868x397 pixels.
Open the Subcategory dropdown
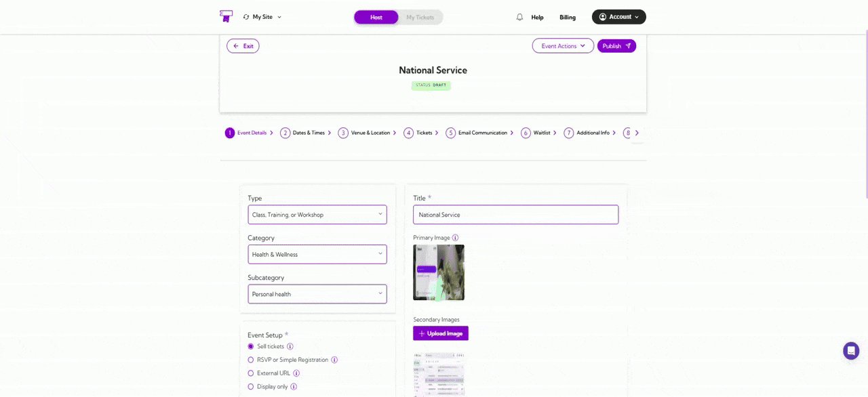[x=317, y=294]
